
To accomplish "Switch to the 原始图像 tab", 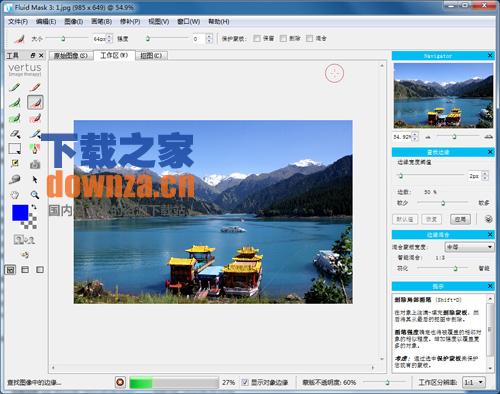I will (71, 56).
